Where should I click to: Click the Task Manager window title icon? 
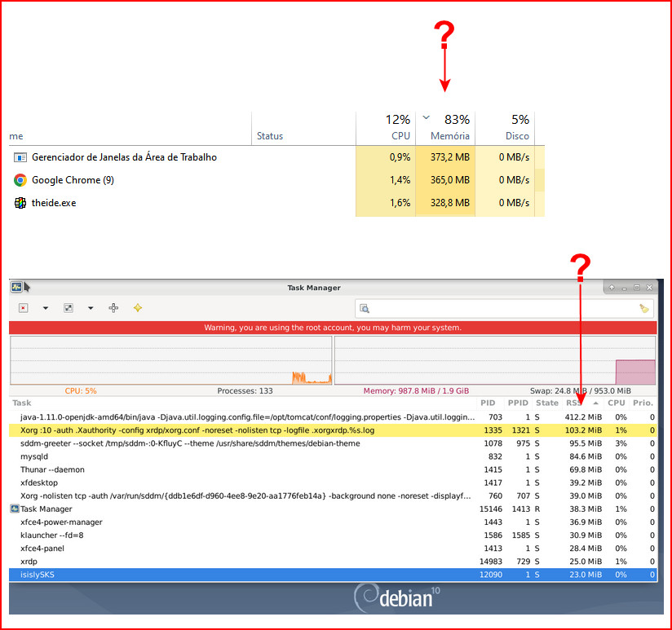tap(16, 287)
